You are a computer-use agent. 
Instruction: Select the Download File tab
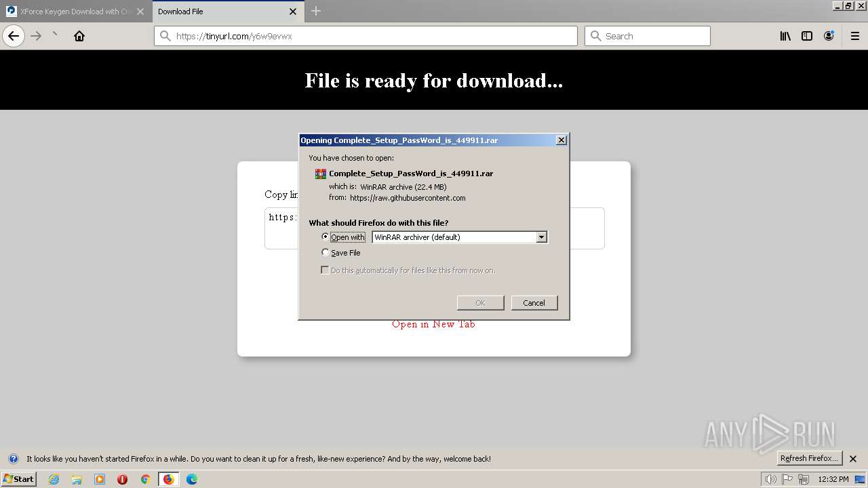(227, 12)
